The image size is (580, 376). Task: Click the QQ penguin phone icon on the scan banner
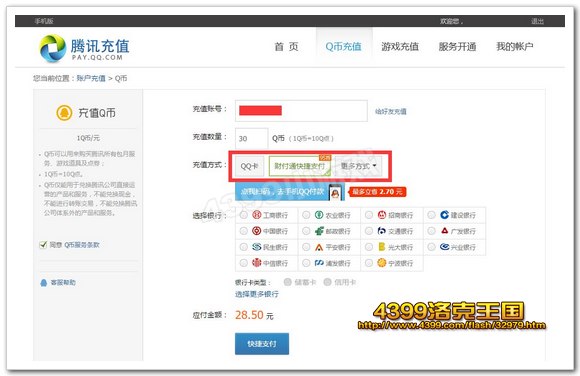pos(335,192)
